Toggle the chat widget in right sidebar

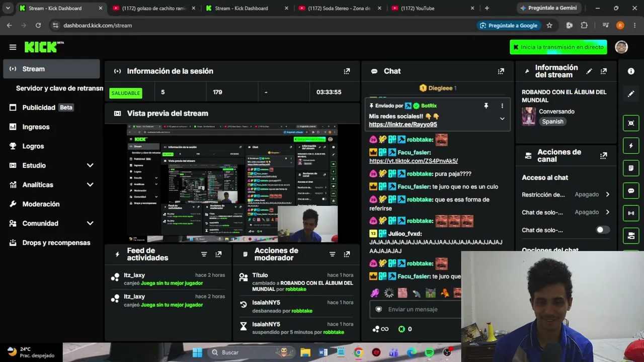[631, 191]
